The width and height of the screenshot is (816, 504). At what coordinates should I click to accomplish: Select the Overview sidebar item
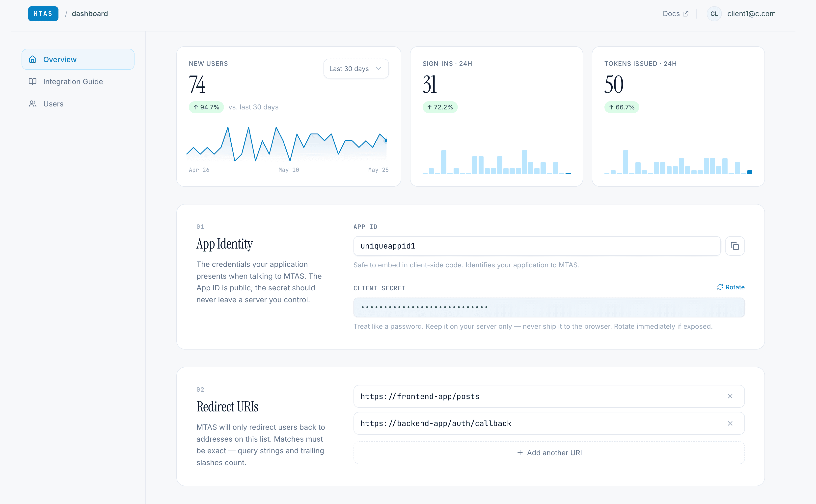pyautogui.click(x=78, y=59)
